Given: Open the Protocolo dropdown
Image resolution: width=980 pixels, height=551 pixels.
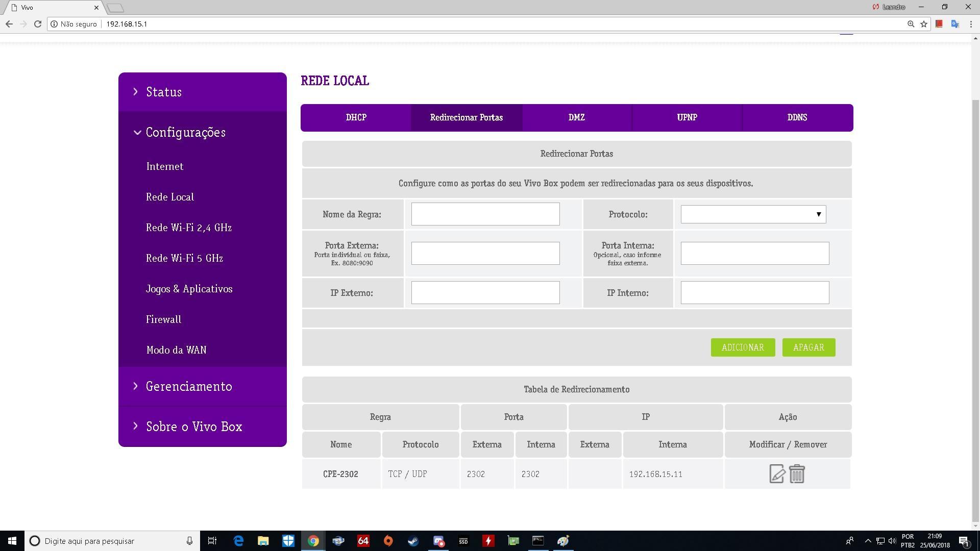Looking at the screenshot, I should pyautogui.click(x=753, y=214).
